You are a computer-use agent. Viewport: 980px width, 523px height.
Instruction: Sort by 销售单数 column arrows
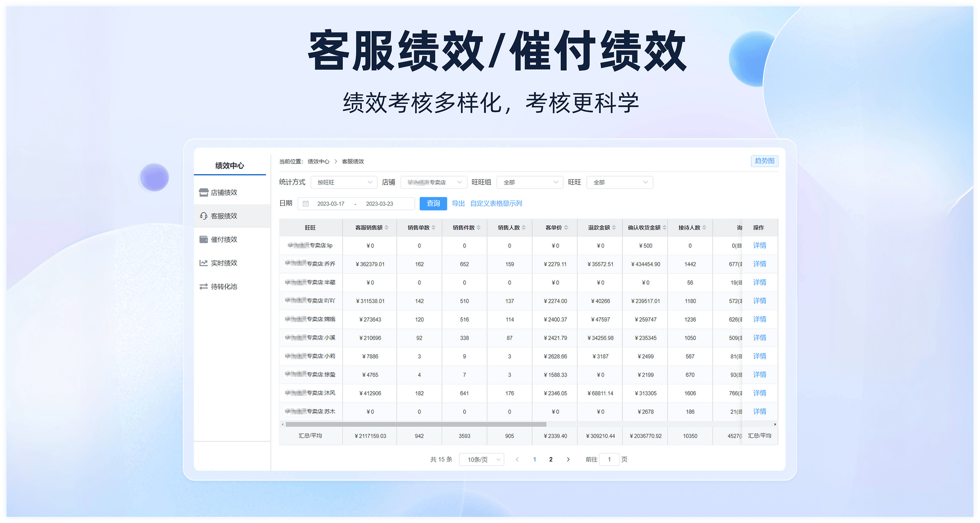click(433, 228)
